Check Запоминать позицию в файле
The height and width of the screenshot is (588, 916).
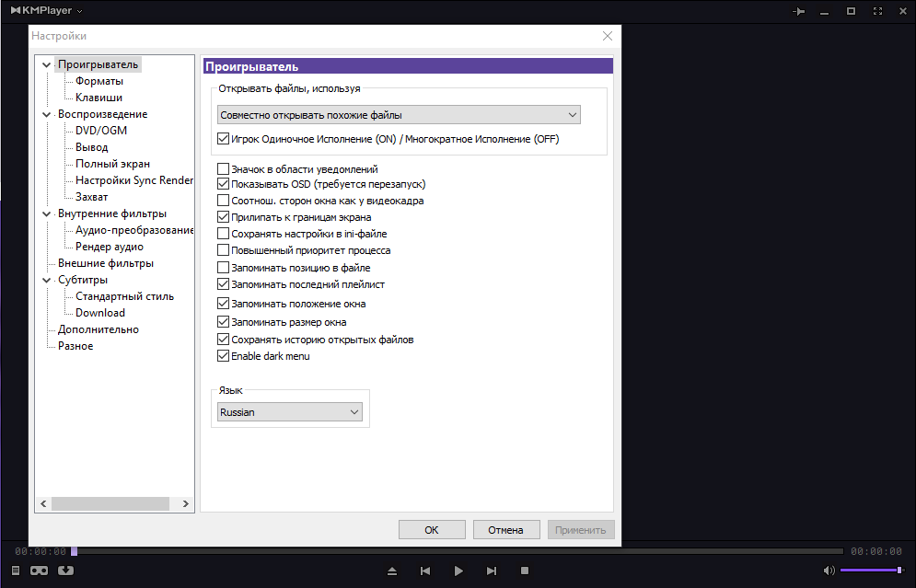point(223,268)
